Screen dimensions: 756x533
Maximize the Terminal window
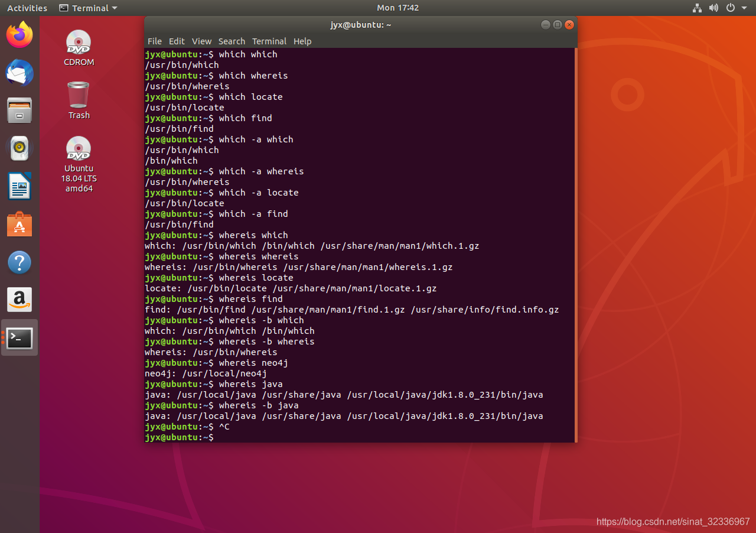[557, 25]
